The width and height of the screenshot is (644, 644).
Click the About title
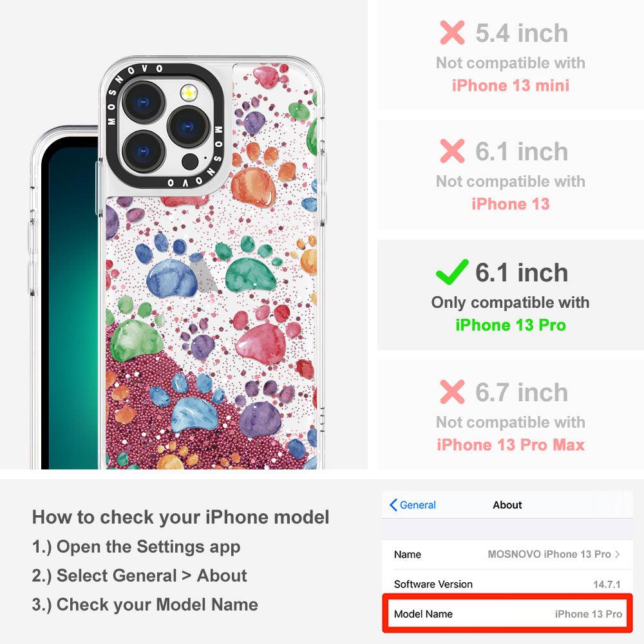(x=507, y=505)
